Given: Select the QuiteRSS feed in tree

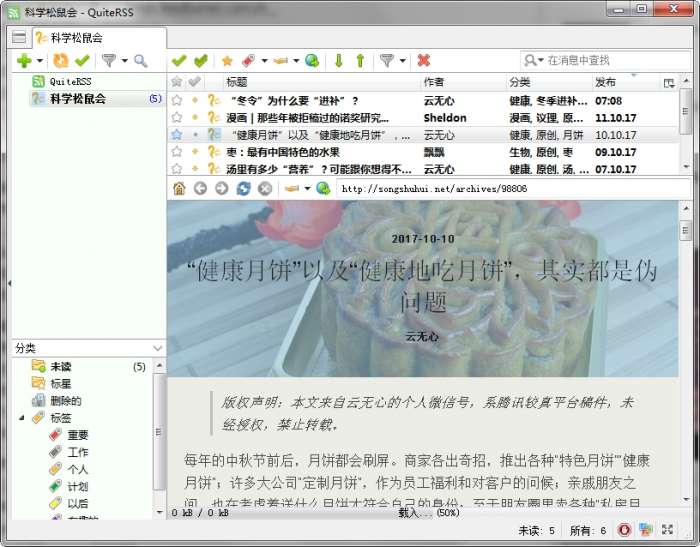Looking at the screenshot, I should tap(70, 81).
